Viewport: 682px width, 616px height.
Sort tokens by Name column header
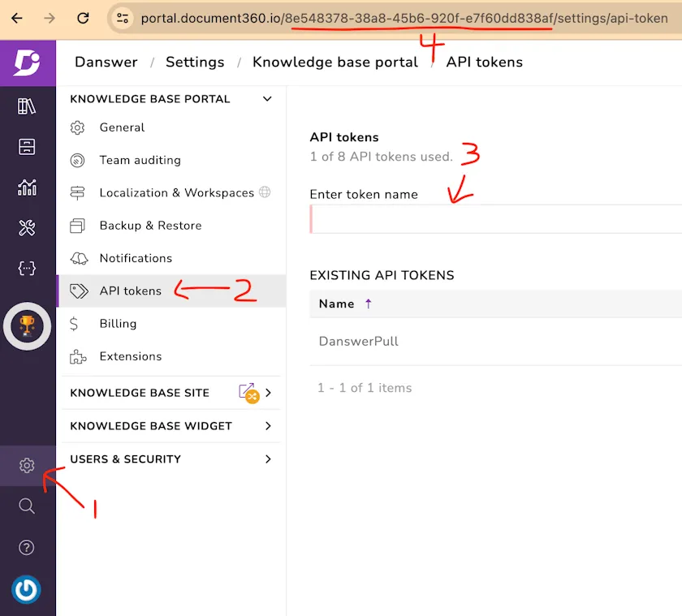coord(337,304)
